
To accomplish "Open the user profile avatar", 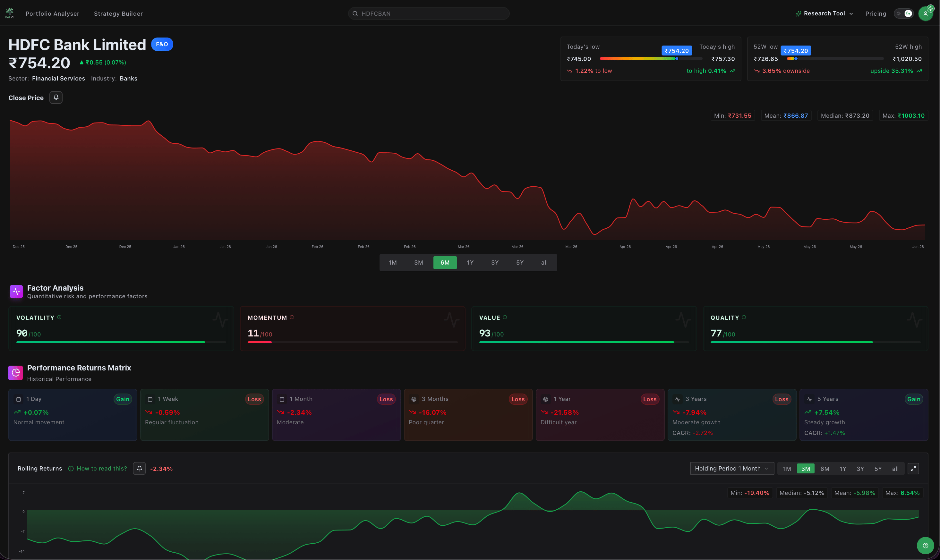I will pyautogui.click(x=925, y=13).
